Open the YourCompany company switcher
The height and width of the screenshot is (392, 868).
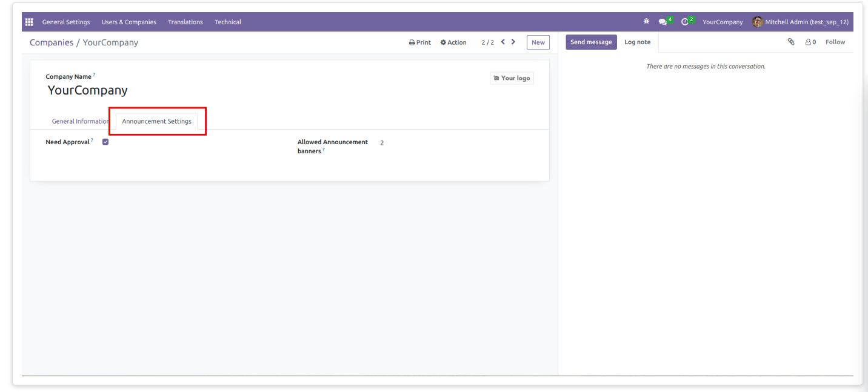pyautogui.click(x=723, y=22)
